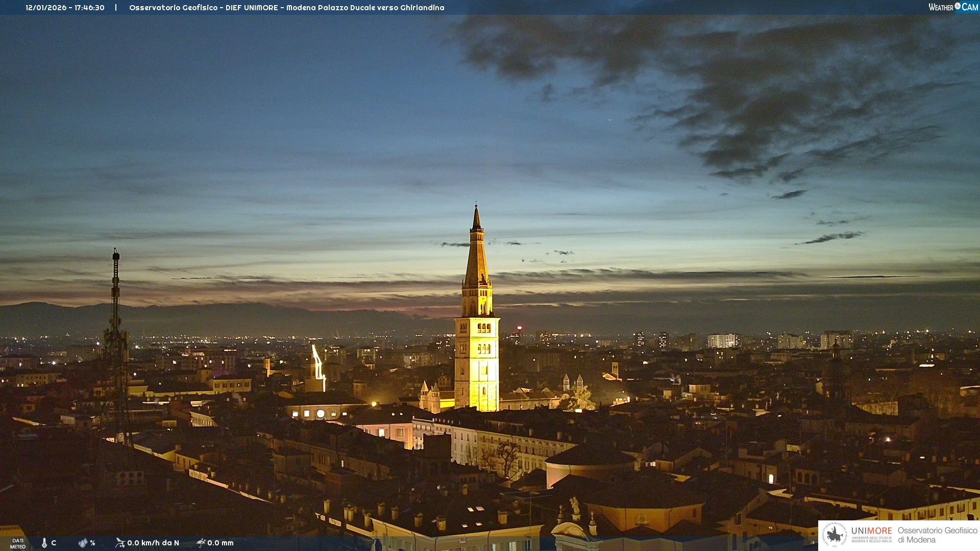This screenshot has height=551, width=980.
Task: Click the rain umbrella icon
Action: click(x=201, y=543)
